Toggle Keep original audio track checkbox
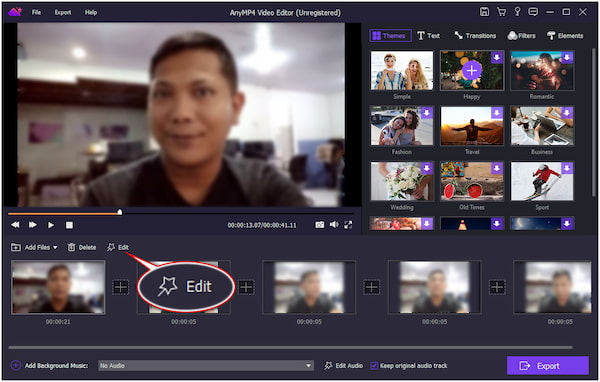This screenshot has height=382, width=600. tap(374, 366)
